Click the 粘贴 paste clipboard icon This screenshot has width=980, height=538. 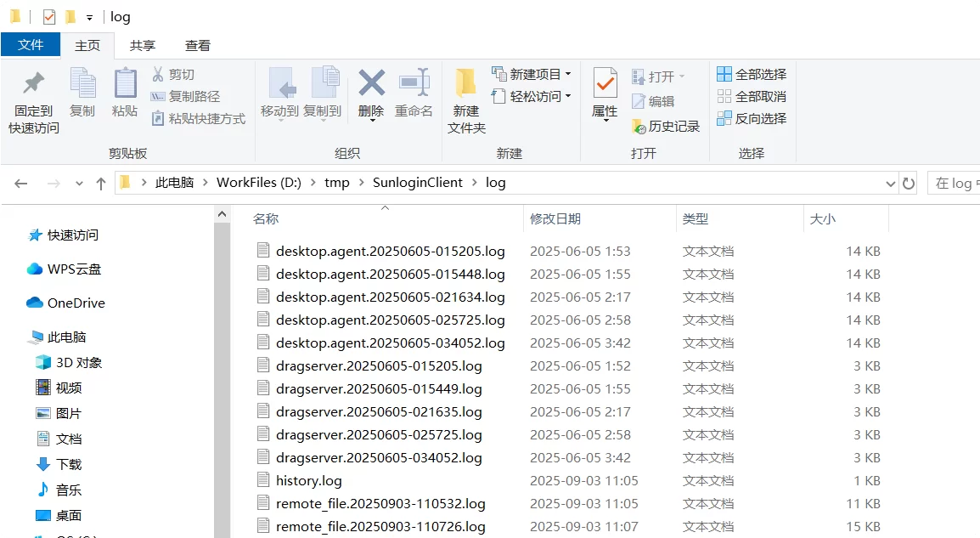(x=125, y=83)
